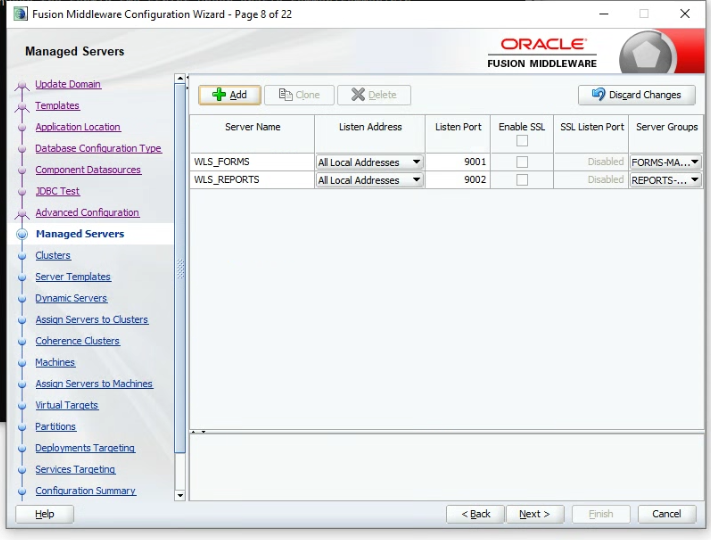Go to Configuration Summary step
The image size is (711, 540).
[x=86, y=491]
